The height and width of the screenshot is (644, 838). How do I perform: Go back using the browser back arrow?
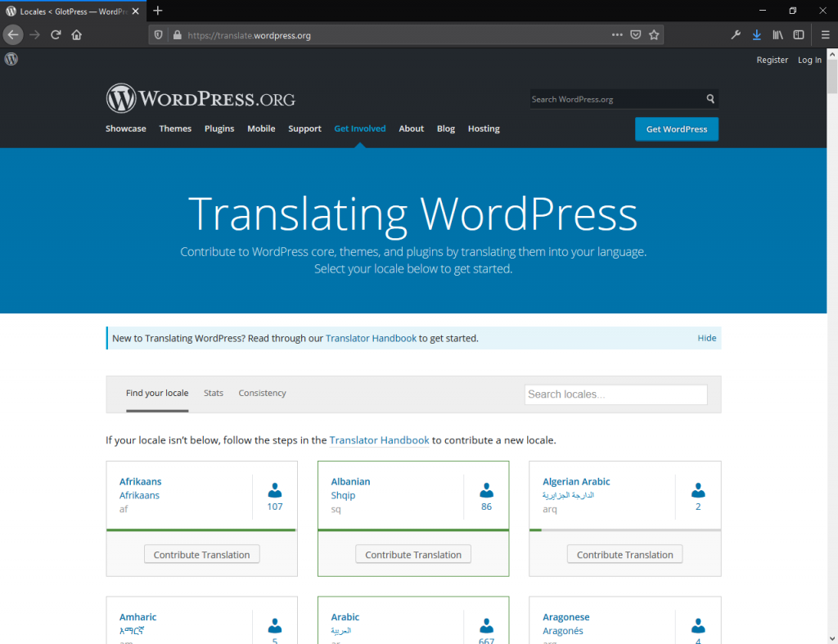pyautogui.click(x=13, y=35)
